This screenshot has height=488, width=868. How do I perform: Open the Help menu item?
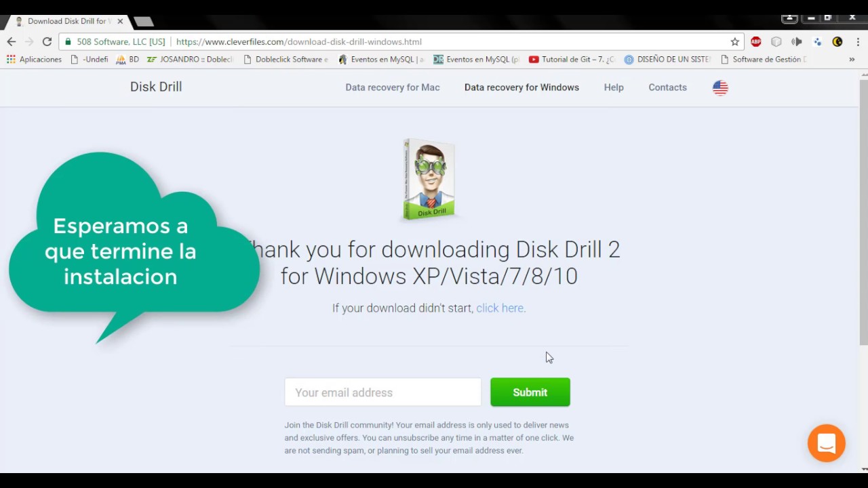tap(614, 87)
